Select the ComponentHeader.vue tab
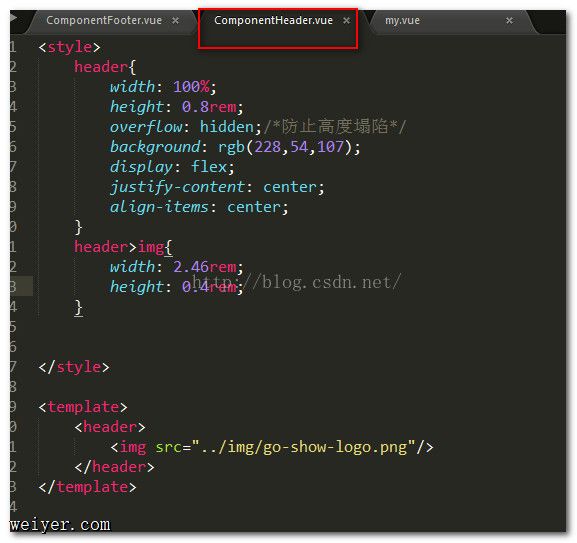577x543 pixels. [273, 20]
